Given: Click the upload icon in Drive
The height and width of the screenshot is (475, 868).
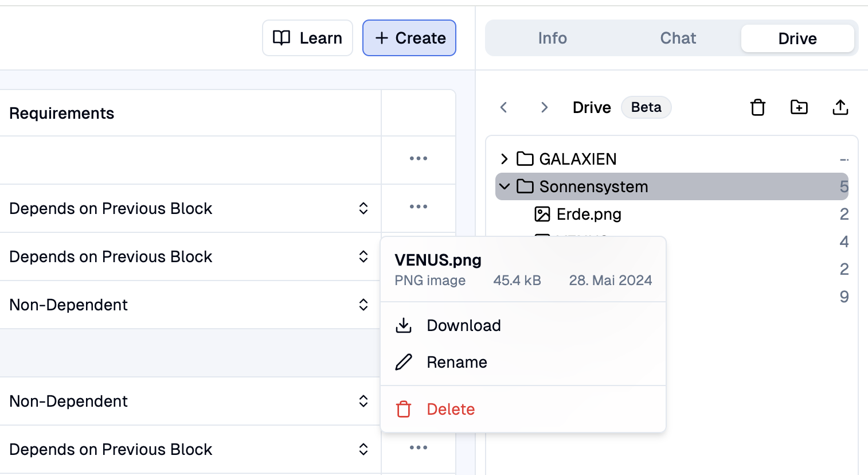Looking at the screenshot, I should (840, 107).
